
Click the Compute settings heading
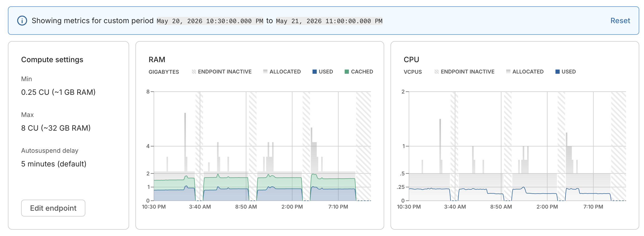[x=52, y=60]
